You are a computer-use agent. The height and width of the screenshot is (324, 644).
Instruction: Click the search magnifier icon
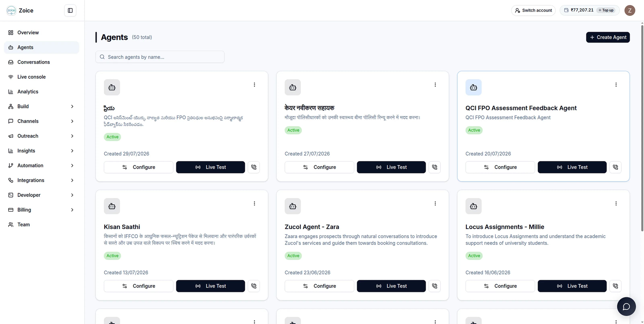[102, 57]
